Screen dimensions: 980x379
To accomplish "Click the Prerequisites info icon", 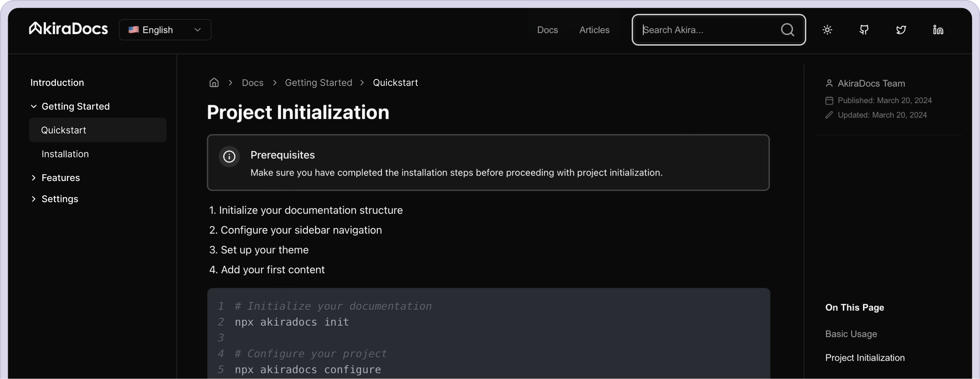I will click(229, 156).
